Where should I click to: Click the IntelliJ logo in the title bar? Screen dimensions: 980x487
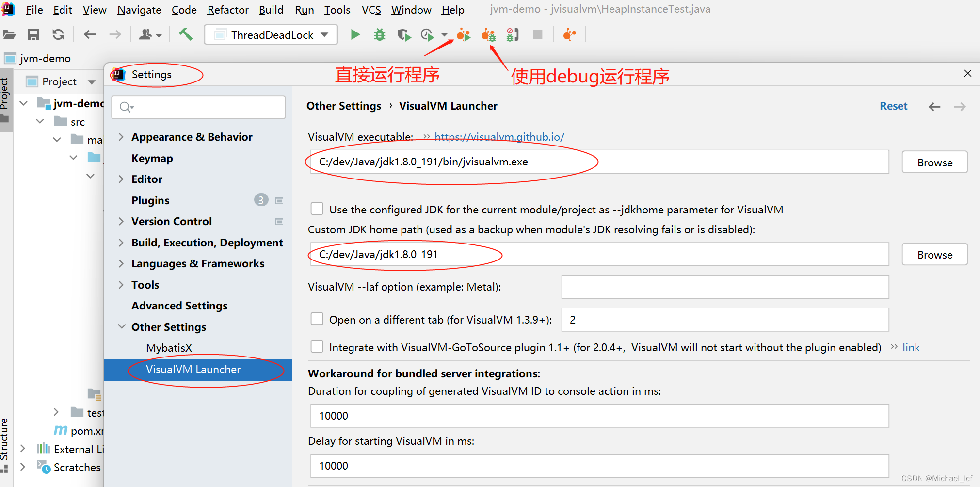click(8, 9)
